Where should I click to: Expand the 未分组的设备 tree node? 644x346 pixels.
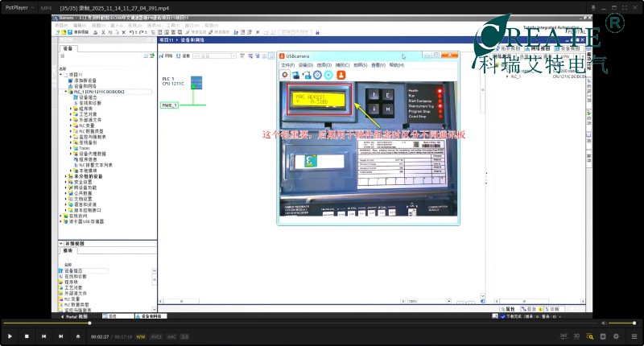tap(66, 176)
